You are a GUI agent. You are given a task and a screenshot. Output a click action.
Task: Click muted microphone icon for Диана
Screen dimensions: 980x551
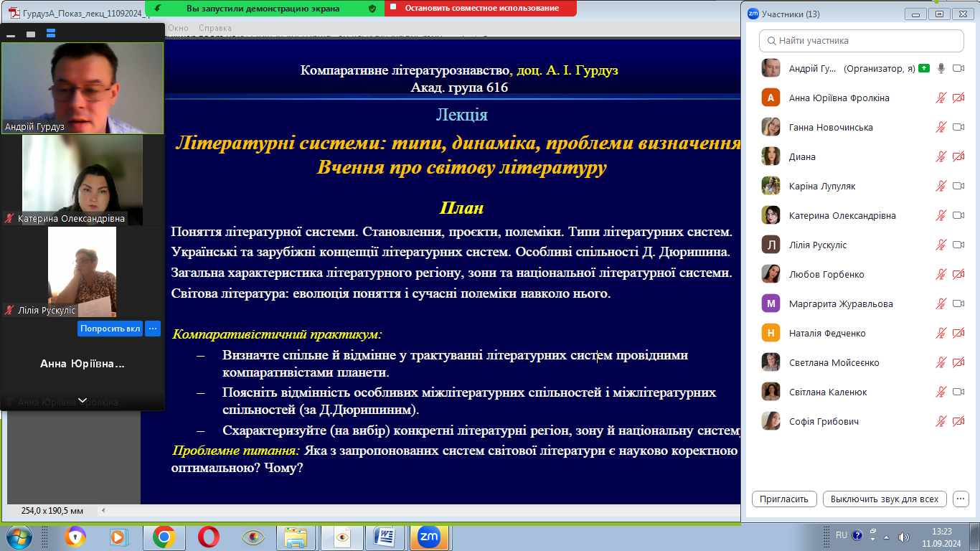point(941,156)
